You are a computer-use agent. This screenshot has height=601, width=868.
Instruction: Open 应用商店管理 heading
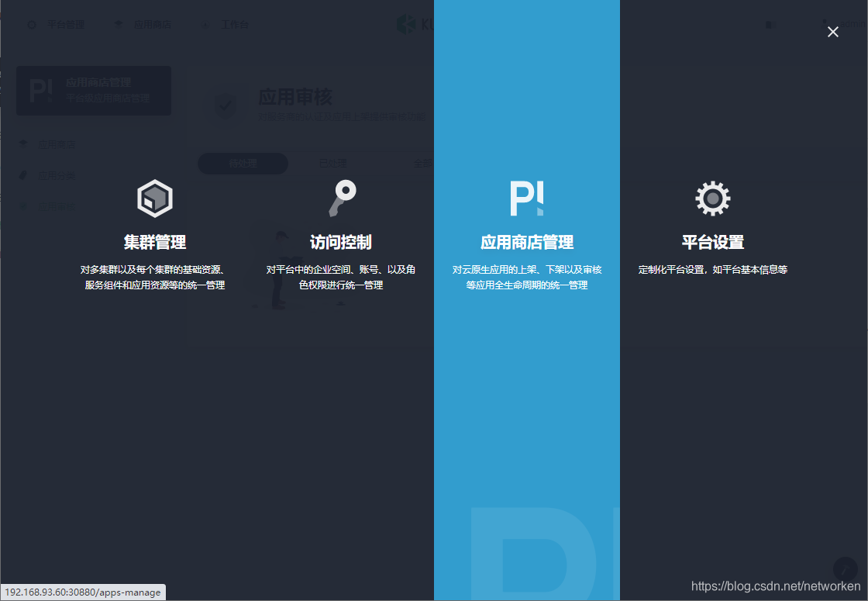click(527, 242)
